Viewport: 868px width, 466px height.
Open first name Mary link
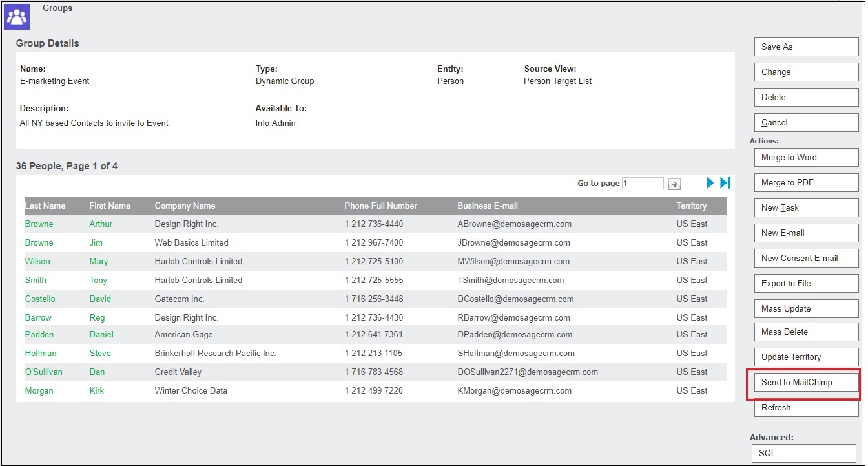(99, 261)
